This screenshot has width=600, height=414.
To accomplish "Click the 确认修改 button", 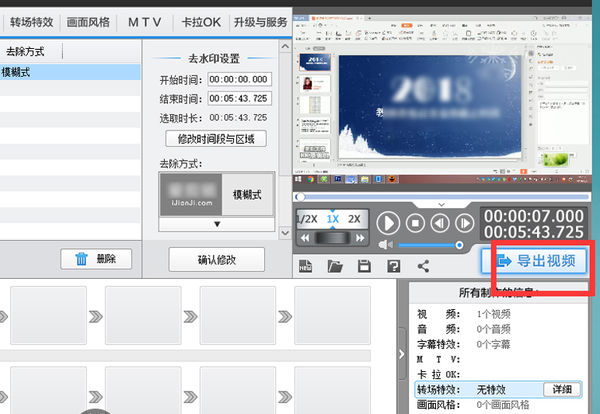I will pyautogui.click(x=217, y=260).
